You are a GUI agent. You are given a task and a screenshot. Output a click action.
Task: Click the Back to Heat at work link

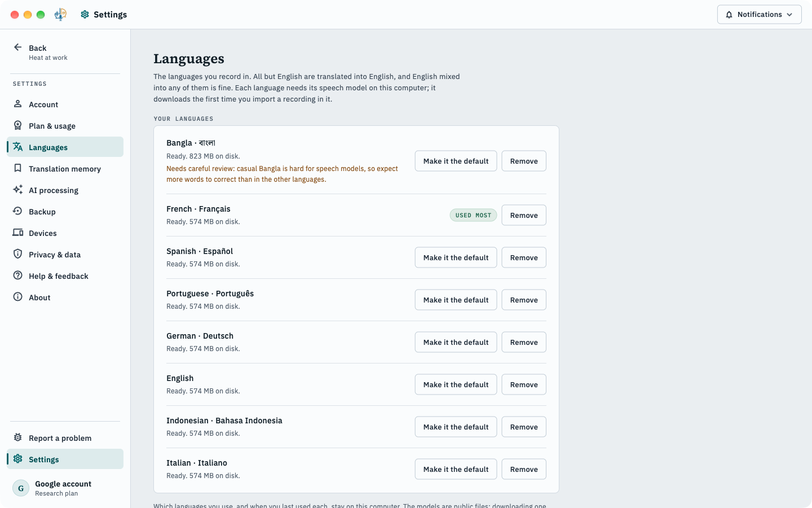[65, 52]
